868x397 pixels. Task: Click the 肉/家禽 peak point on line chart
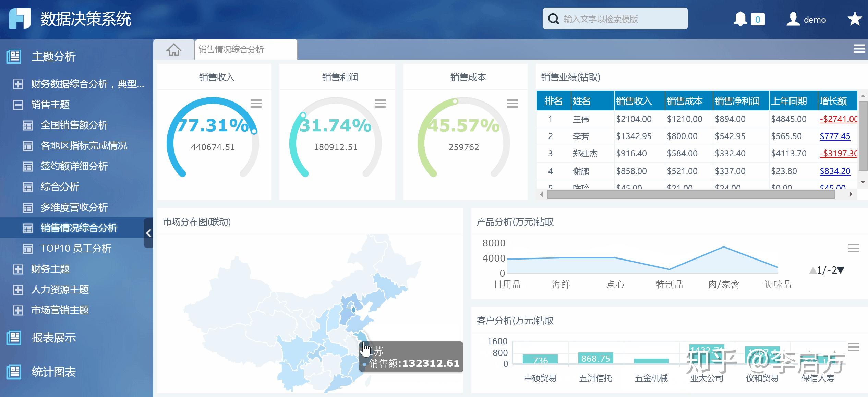(723, 247)
